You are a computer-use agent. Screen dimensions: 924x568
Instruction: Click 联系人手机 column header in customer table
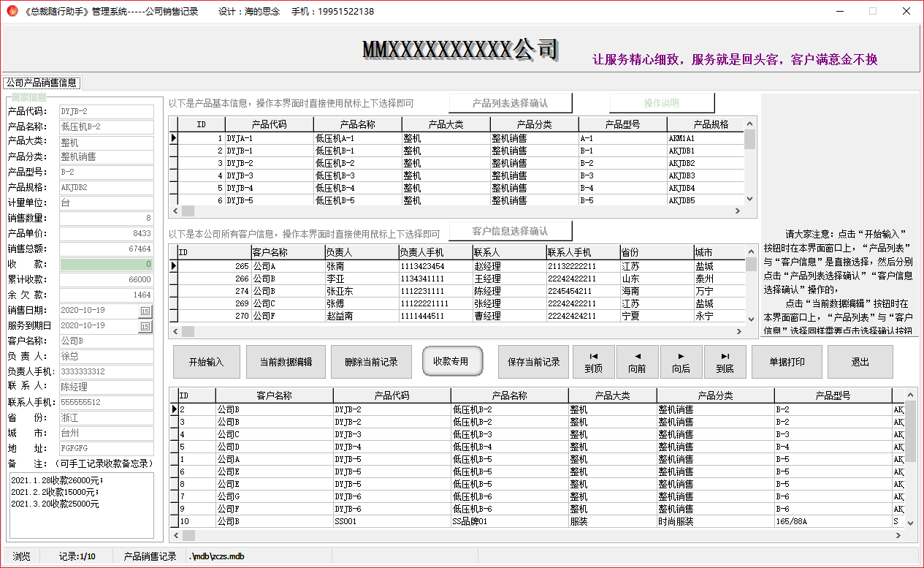click(x=582, y=252)
